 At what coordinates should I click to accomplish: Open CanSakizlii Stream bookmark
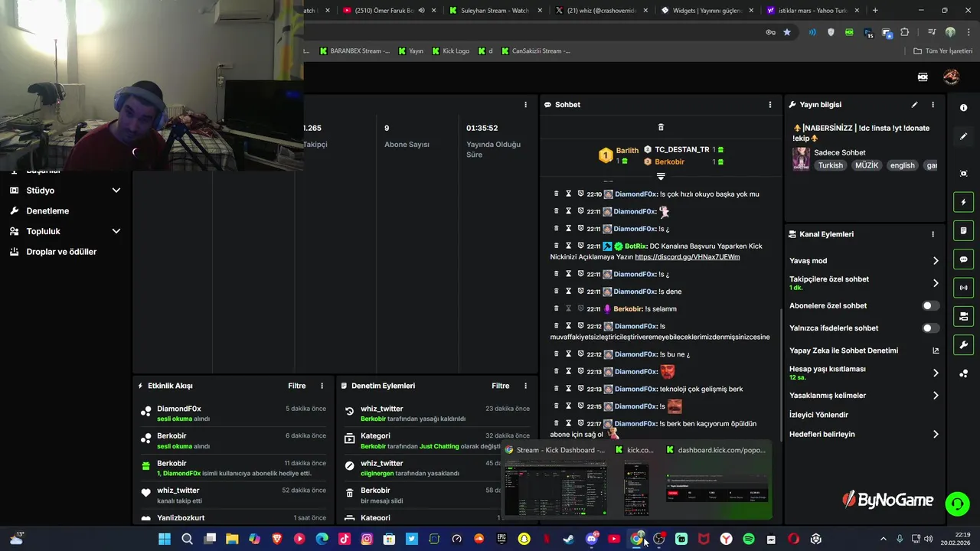tap(536, 51)
